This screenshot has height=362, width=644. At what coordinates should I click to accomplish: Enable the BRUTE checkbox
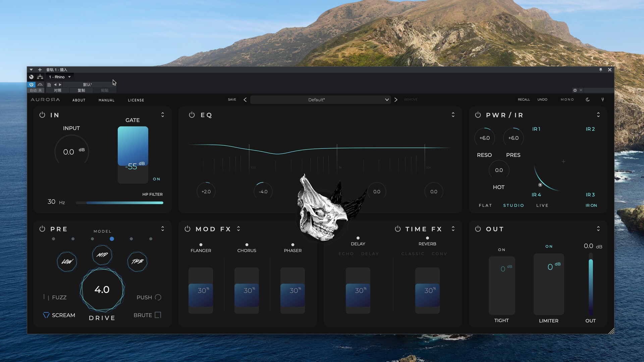coord(158,315)
